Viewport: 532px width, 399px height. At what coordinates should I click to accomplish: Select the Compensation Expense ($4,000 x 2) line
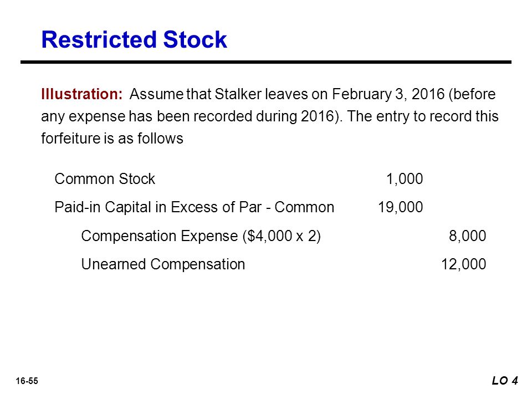point(201,236)
